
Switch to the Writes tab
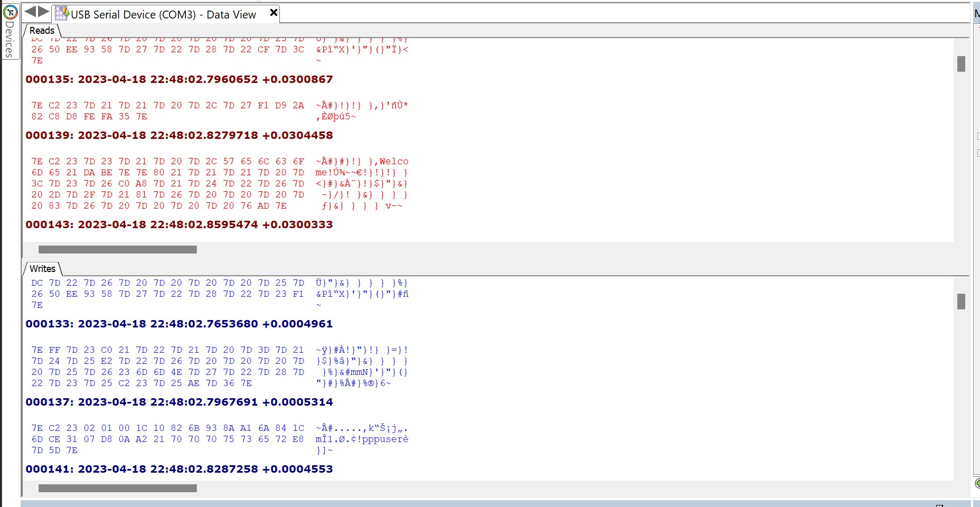[x=42, y=269]
